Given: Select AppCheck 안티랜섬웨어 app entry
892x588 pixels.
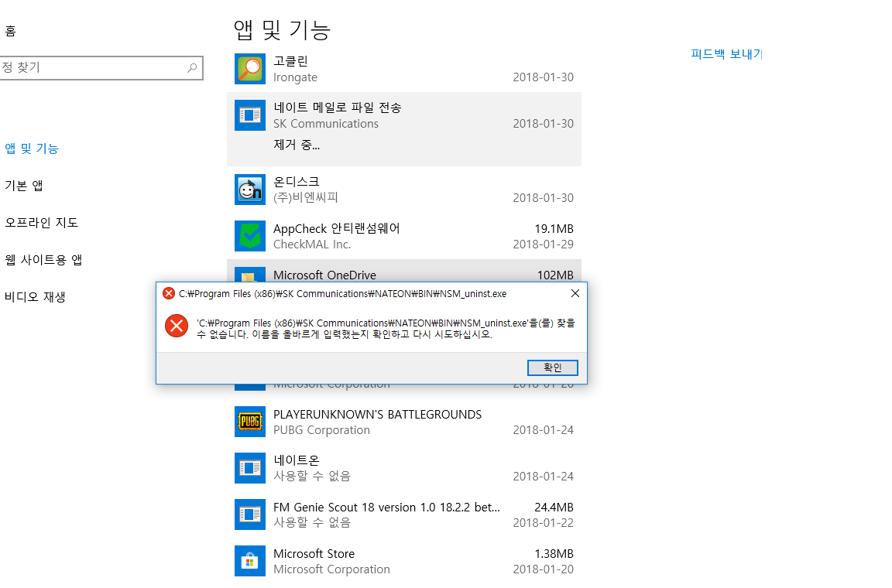Looking at the screenshot, I should point(404,236).
